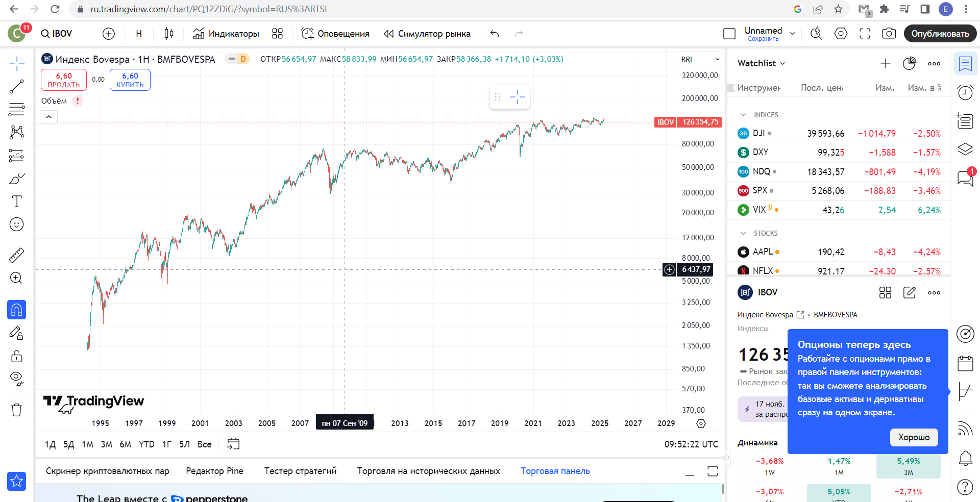Start the Симулятор рынка replay

(427, 34)
